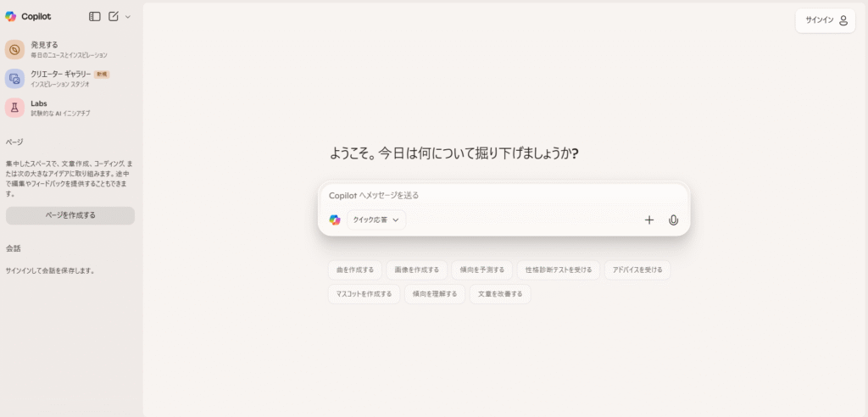868x417 pixels.
Task: Choose the 性格診断テストを受ける suggestion
Action: click(558, 270)
